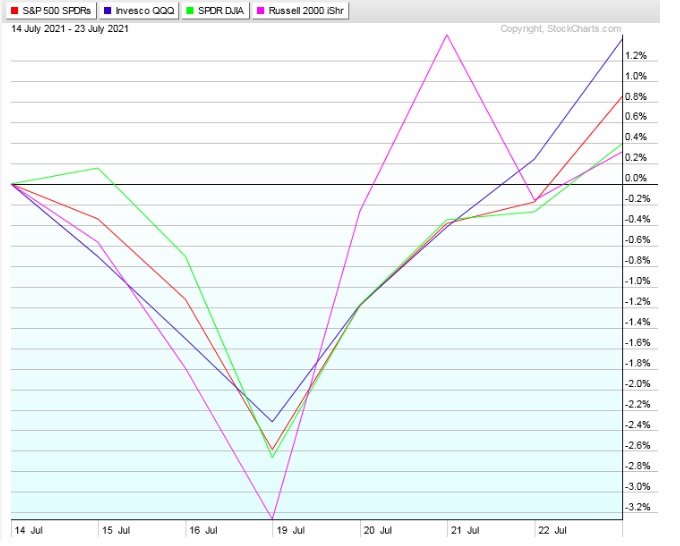Click the -1.4% y-axis label
The height and width of the screenshot is (546, 680).
(638, 322)
